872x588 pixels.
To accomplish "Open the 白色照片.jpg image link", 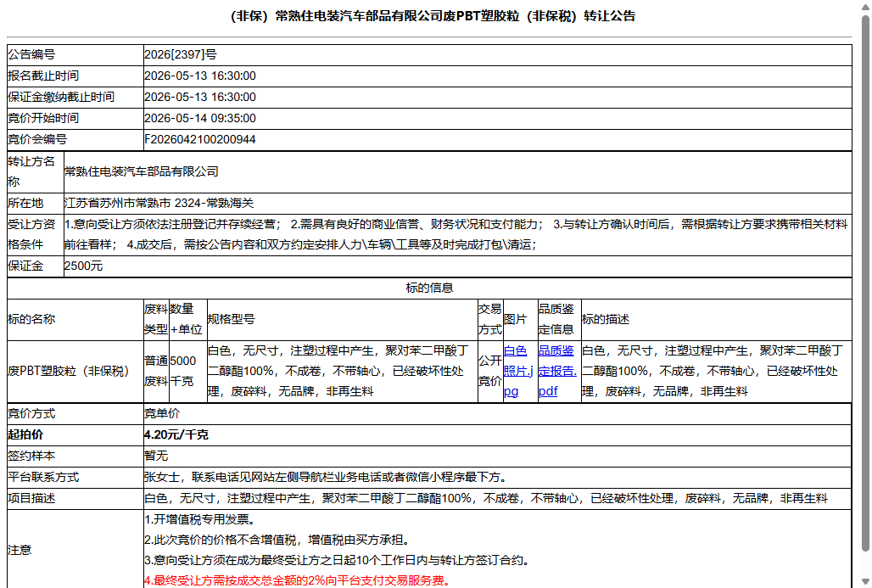I will (518, 371).
